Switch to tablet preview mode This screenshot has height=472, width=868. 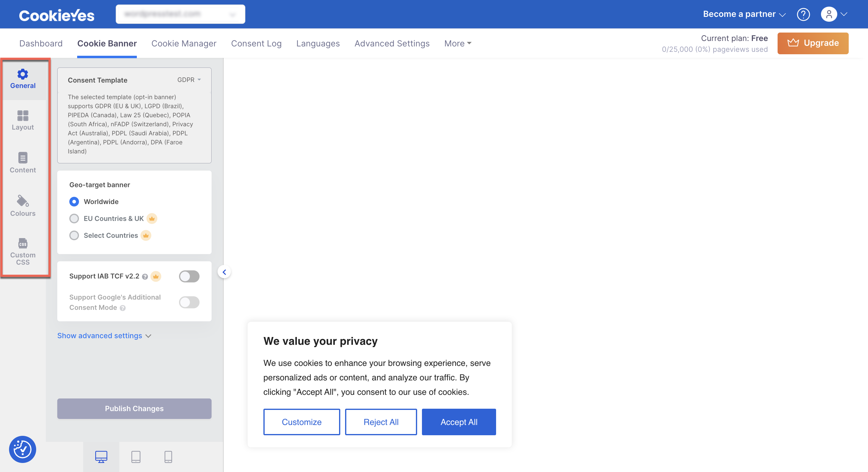[x=136, y=457]
